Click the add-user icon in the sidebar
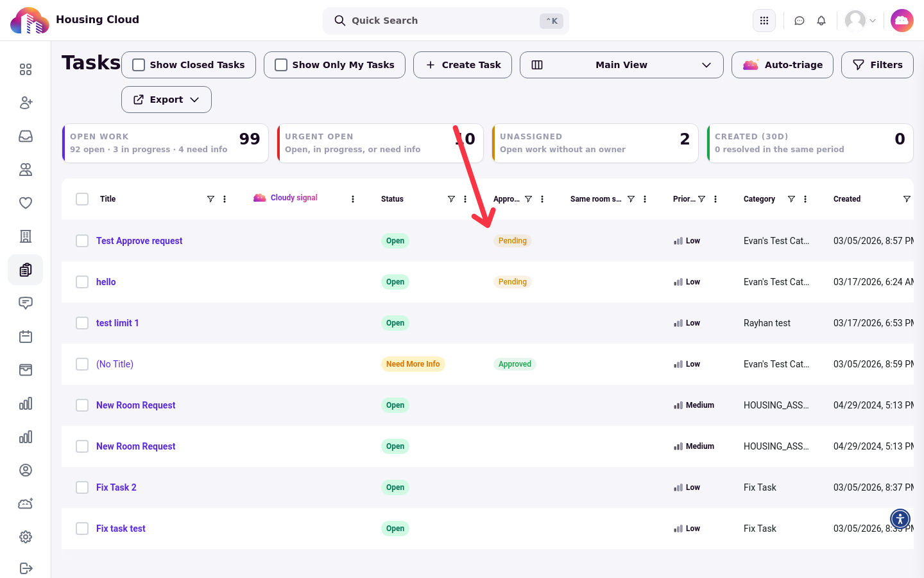The width and height of the screenshot is (924, 578). pyautogui.click(x=26, y=103)
